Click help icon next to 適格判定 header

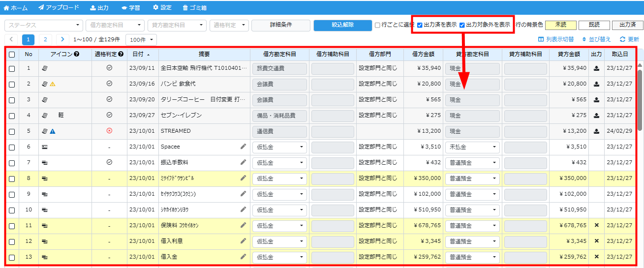[x=121, y=54]
